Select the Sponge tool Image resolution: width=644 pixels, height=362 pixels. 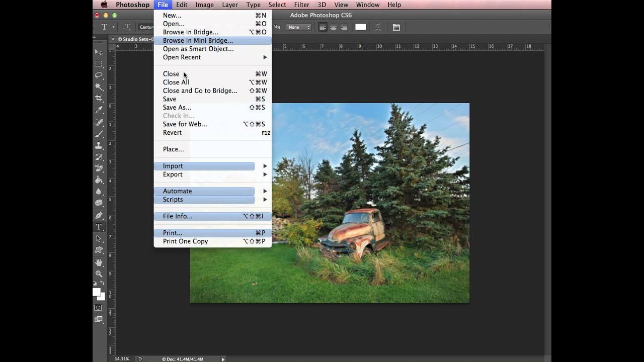pyautogui.click(x=99, y=203)
